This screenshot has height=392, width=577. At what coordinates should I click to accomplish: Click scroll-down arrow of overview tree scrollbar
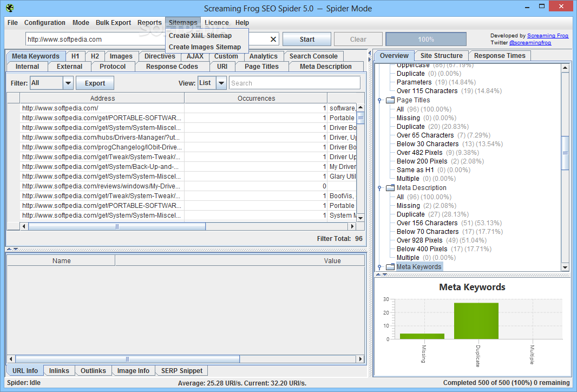pyautogui.click(x=565, y=267)
